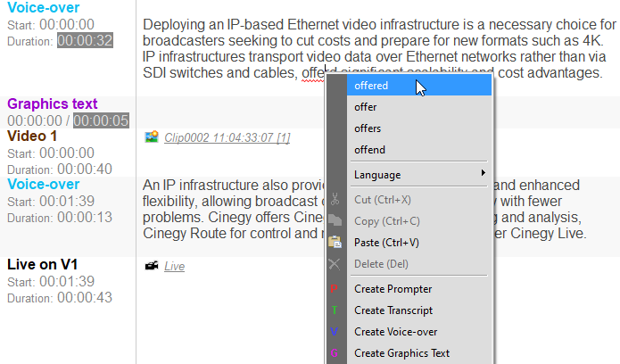Click the clip thumbnail icon beside Clip0002

click(151, 137)
